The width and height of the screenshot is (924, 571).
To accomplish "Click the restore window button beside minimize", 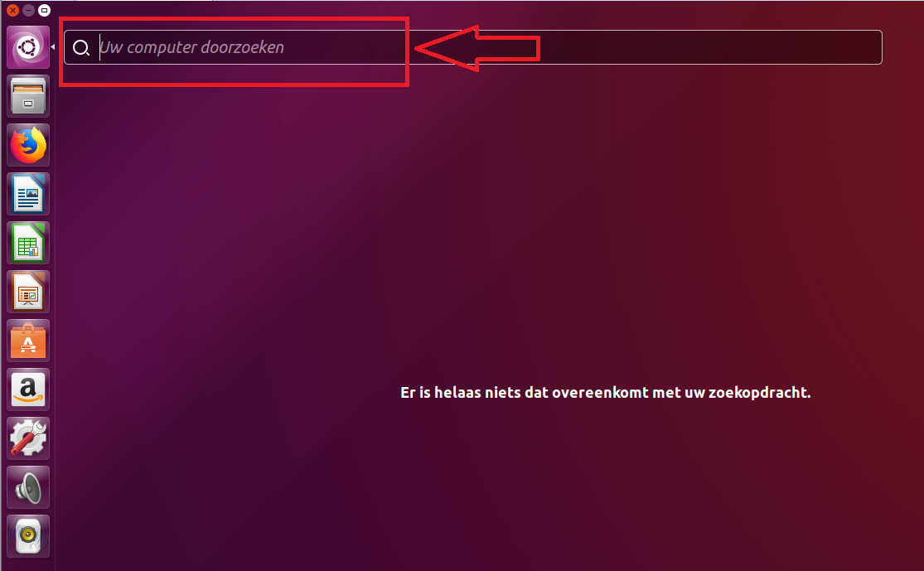I will [x=44, y=10].
